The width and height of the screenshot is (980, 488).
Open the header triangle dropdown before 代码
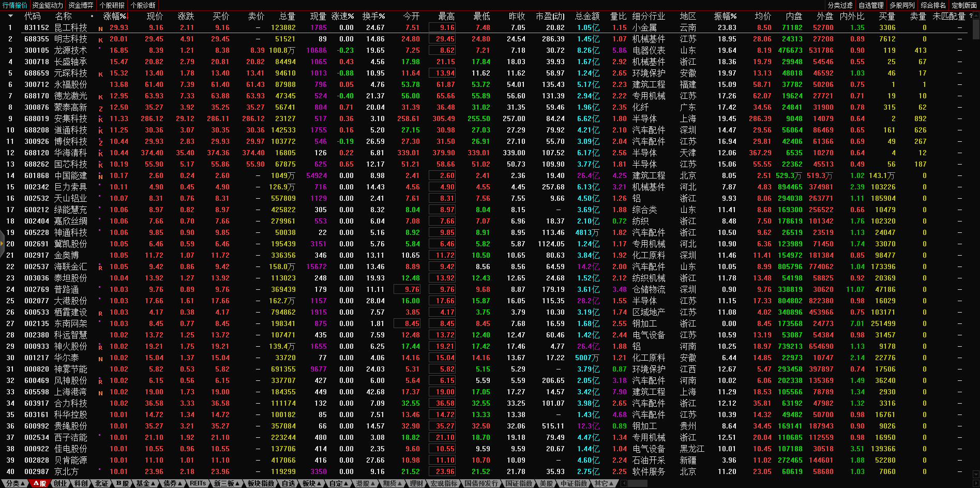(x=10, y=16)
